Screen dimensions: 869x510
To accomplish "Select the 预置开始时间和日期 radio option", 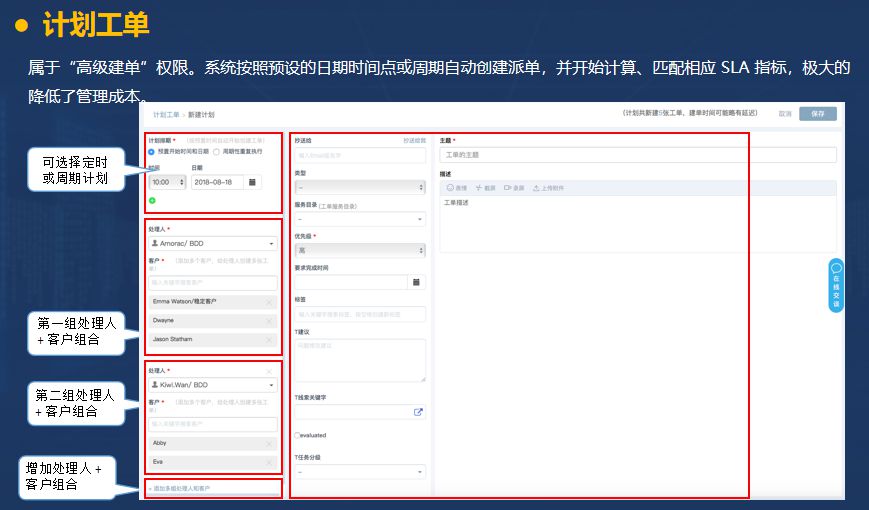I will point(151,152).
